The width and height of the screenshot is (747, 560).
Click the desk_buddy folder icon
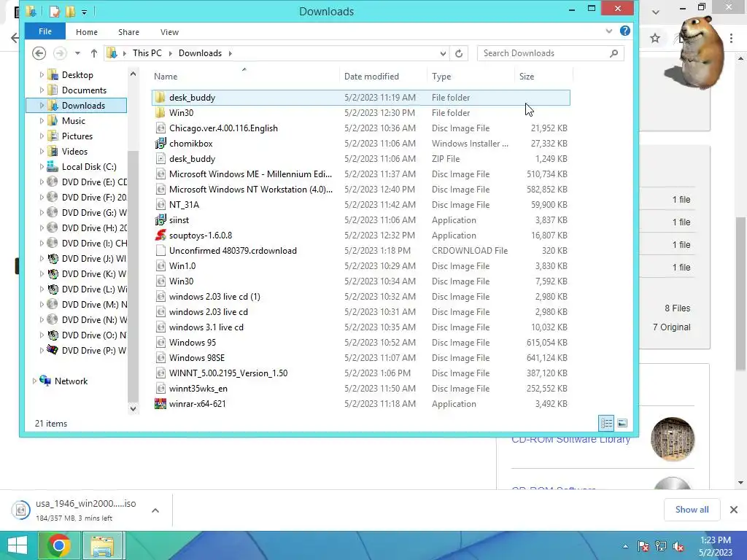pyautogui.click(x=160, y=98)
